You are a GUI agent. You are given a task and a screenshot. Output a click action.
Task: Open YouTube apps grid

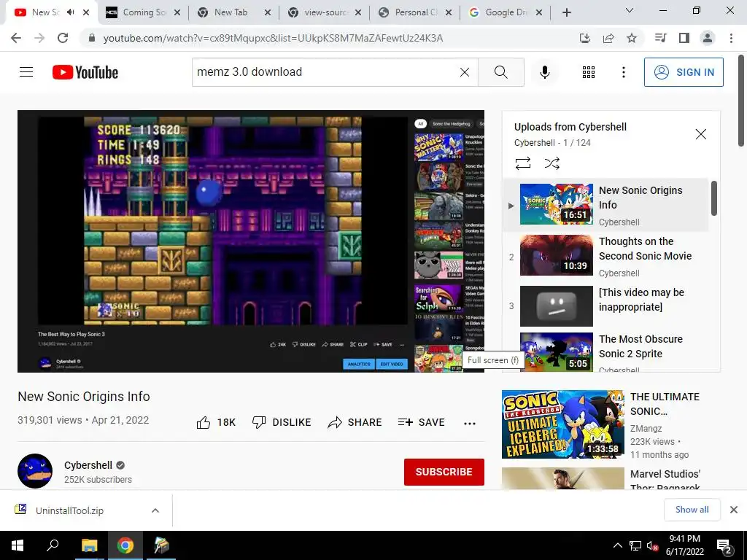click(x=589, y=72)
